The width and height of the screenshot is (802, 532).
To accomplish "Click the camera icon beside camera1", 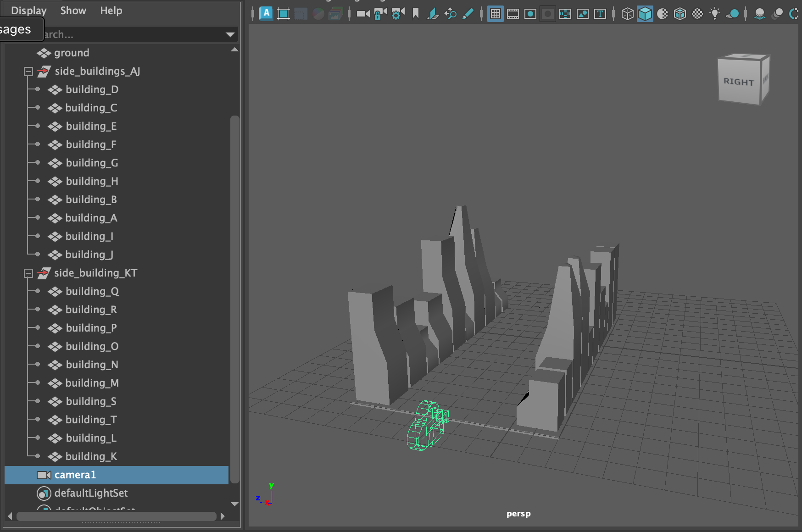I will [x=44, y=475].
